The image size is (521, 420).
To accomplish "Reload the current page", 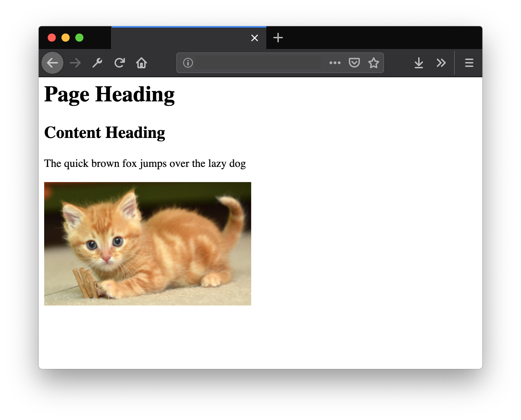I will coord(119,62).
